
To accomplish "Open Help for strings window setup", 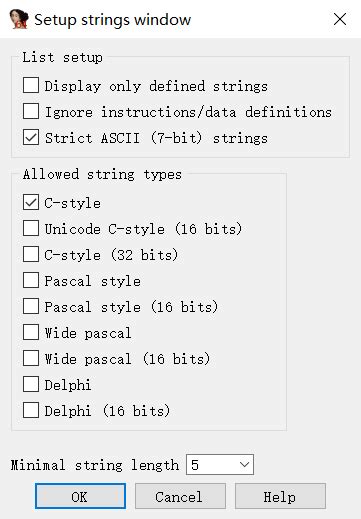I will [x=280, y=496].
